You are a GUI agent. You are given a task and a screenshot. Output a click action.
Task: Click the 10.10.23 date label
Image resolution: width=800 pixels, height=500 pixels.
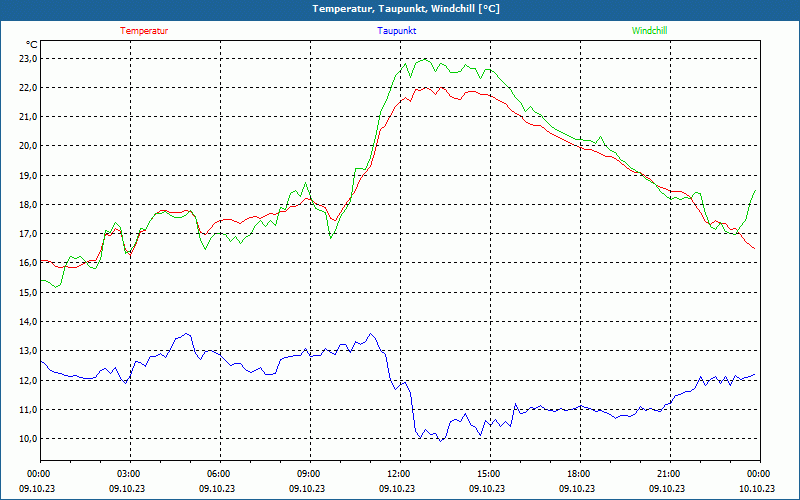click(x=757, y=488)
